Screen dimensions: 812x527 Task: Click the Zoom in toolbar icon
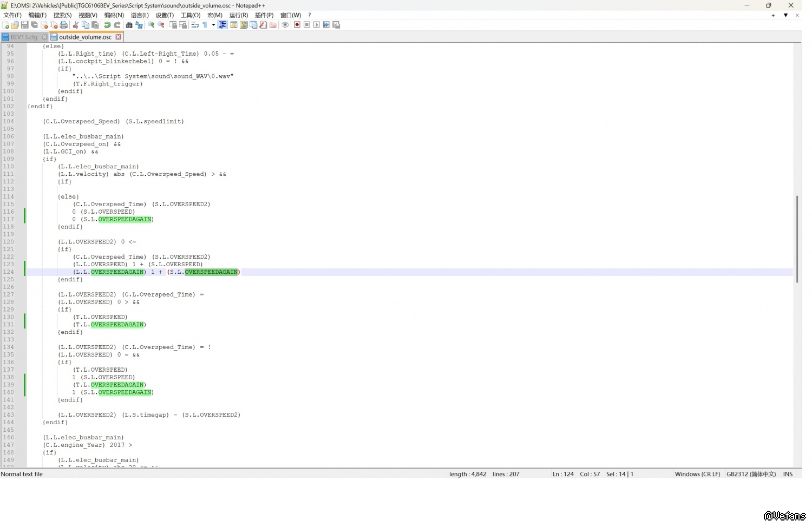152,25
